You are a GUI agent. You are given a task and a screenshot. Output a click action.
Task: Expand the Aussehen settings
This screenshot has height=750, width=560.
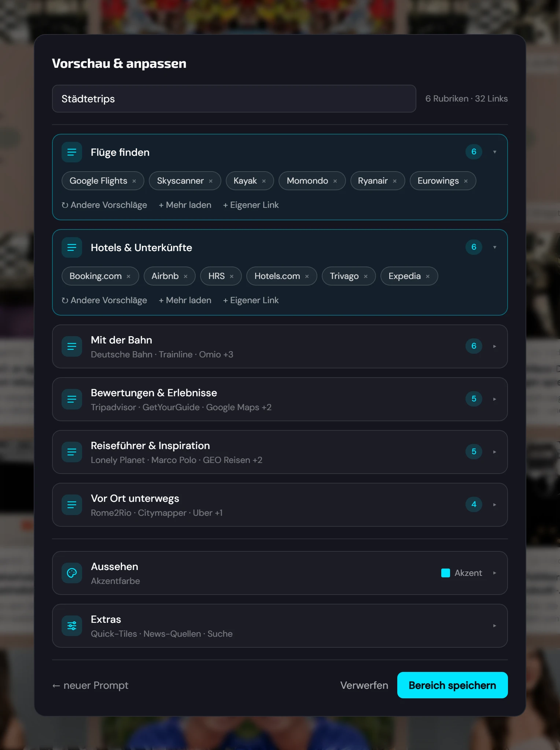(x=495, y=573)
